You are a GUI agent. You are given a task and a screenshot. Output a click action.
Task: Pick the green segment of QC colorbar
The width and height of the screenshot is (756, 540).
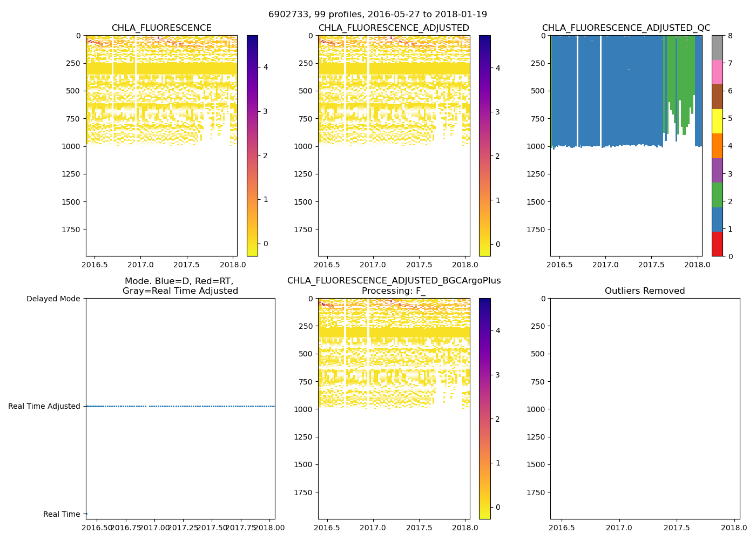click(x=717, y=195)
